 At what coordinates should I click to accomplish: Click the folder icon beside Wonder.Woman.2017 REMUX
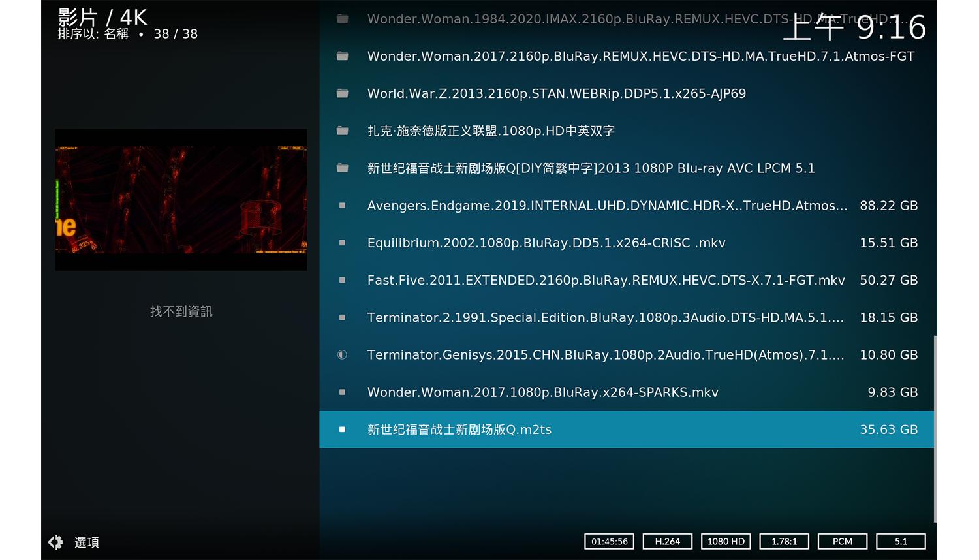click(x=342, y=55)
